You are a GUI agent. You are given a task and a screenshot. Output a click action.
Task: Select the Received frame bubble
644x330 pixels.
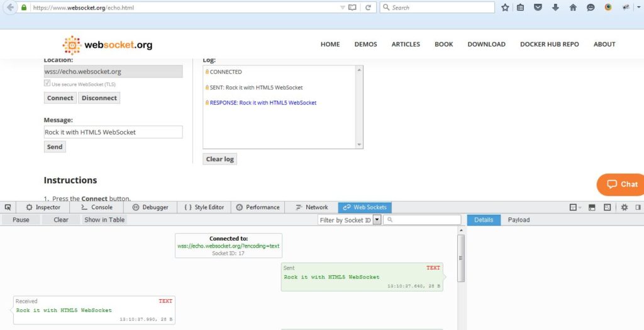tap(94, 310)
